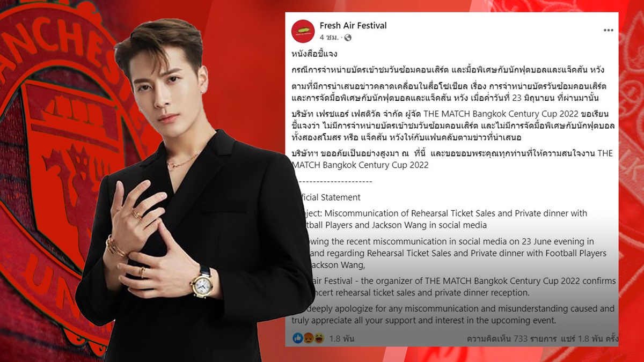This screenshot has width=644, height=362.
Task: Open the Fresh Air Festival page name
Action: [353, 25]
